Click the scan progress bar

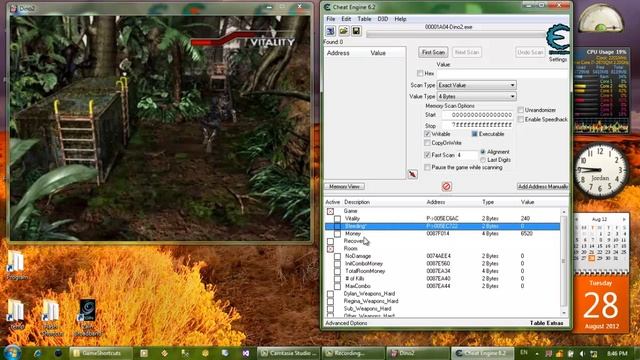tap(456, 35)
